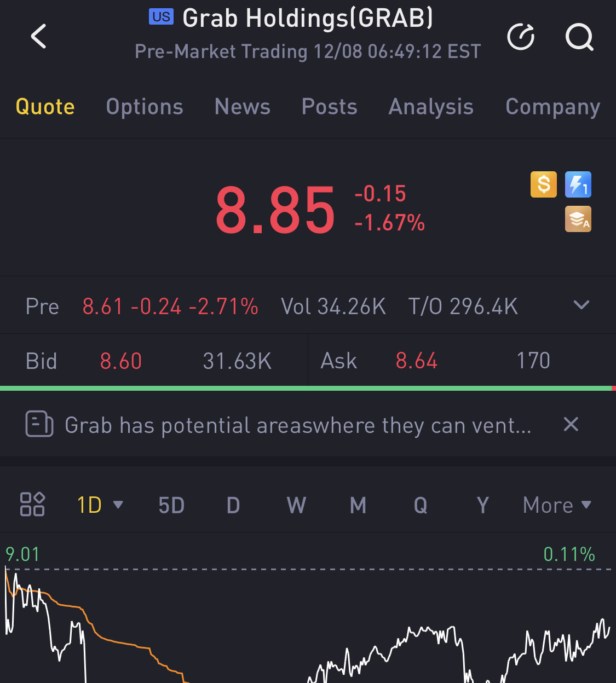This screenshot has height=683, width=616.
Task: Tap the refresh quote icon
Action: (521, 37)
